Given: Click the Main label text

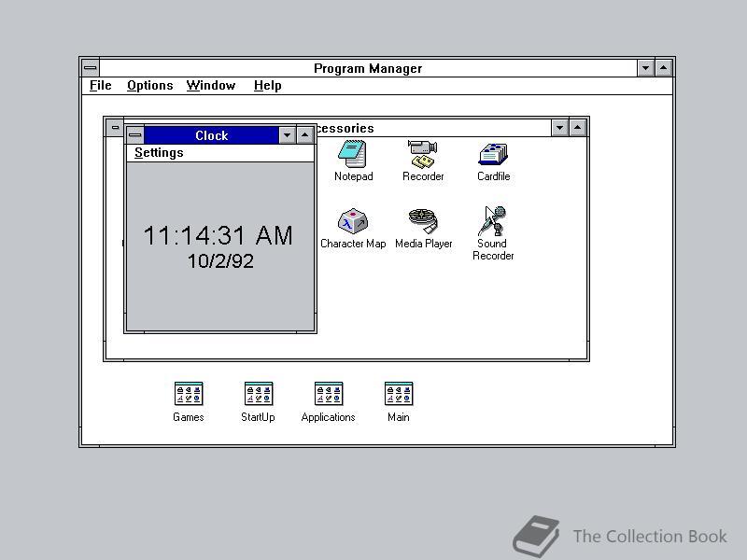Looking at the screenshot, I should [x=399, y=417].
